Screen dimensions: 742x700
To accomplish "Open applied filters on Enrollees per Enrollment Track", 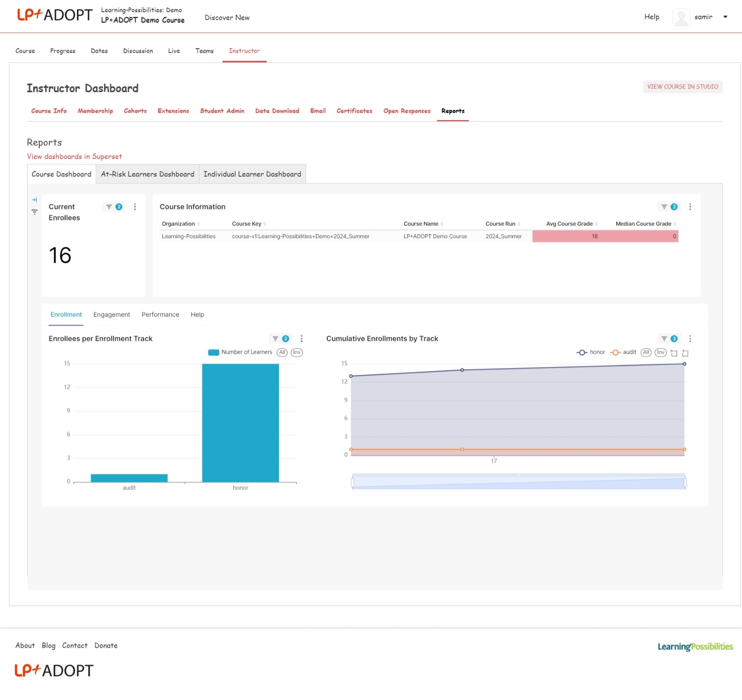I will click(x=280, y=339).
